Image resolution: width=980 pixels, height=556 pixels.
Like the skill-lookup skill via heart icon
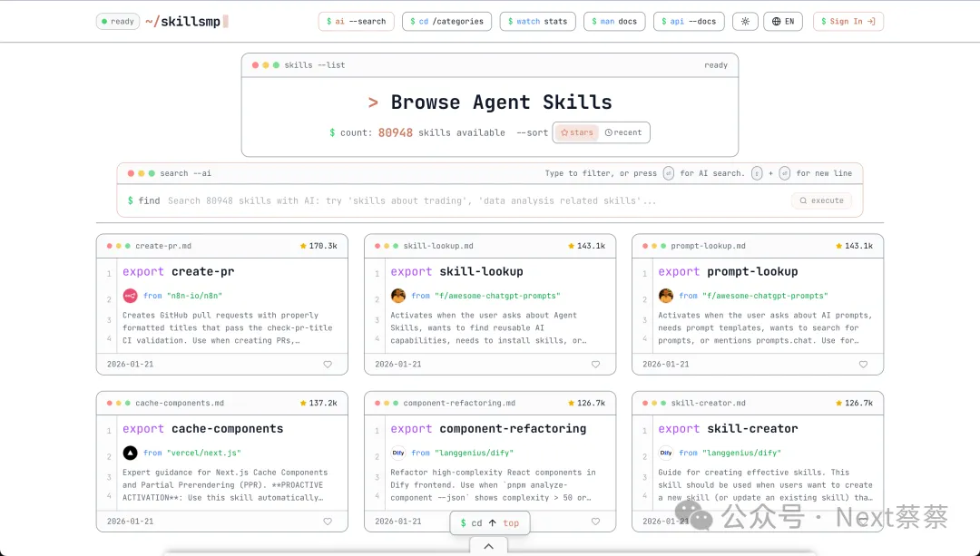(595, 365)
